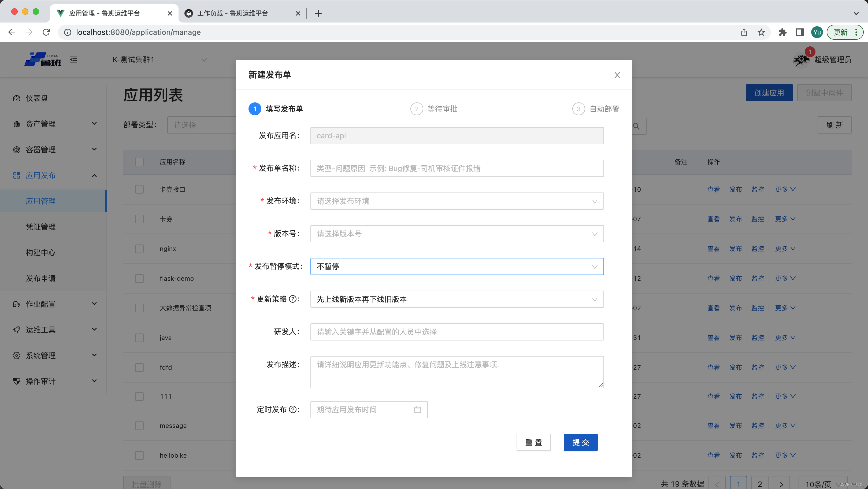The image size is (868, 489).
Task: Click the super admin avatar icon
Action: click(801, 60)
